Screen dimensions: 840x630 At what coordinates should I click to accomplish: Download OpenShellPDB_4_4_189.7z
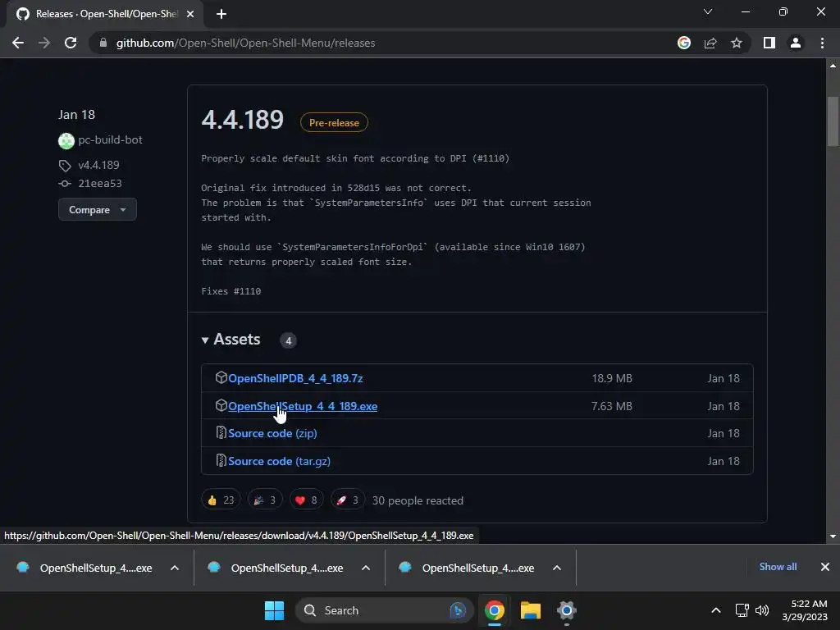(295, 378)
